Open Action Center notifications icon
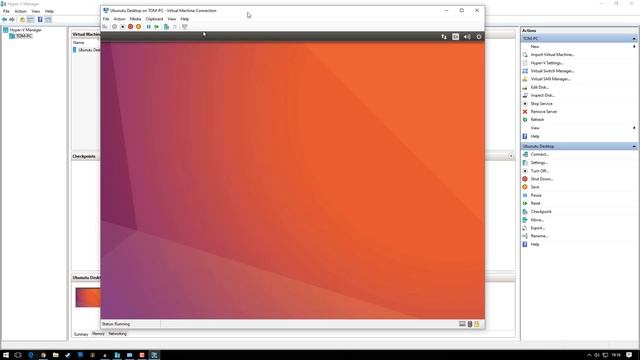The height and width of the screenshot is (360, 640). point(629,355)
